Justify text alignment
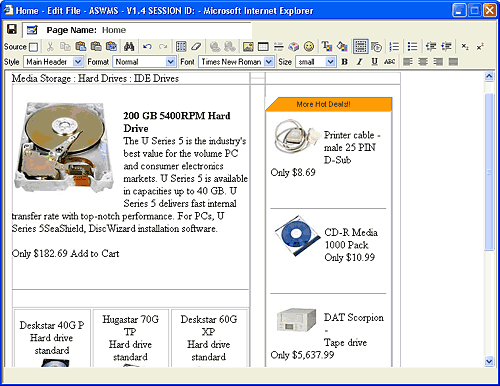 tap(453, 62)
